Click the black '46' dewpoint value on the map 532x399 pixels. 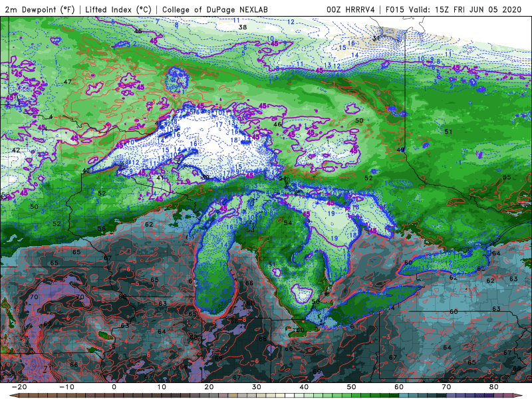277,124
